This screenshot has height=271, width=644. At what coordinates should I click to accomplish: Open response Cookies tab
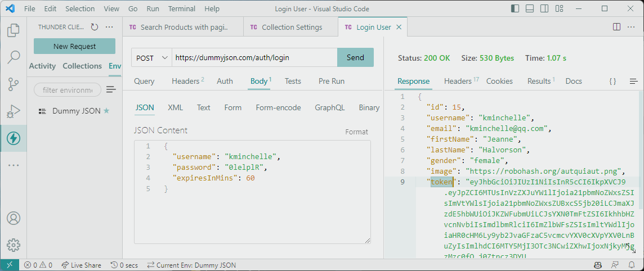tap(499, 81)
